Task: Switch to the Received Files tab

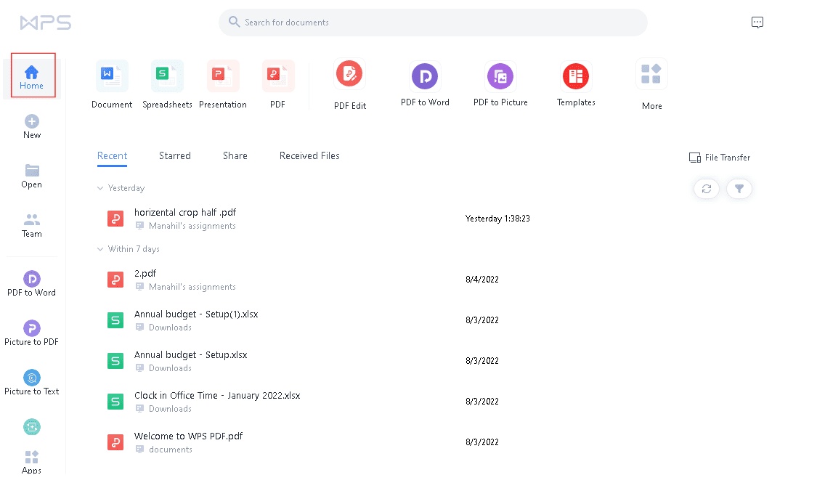Action: [x=309, y=155]
